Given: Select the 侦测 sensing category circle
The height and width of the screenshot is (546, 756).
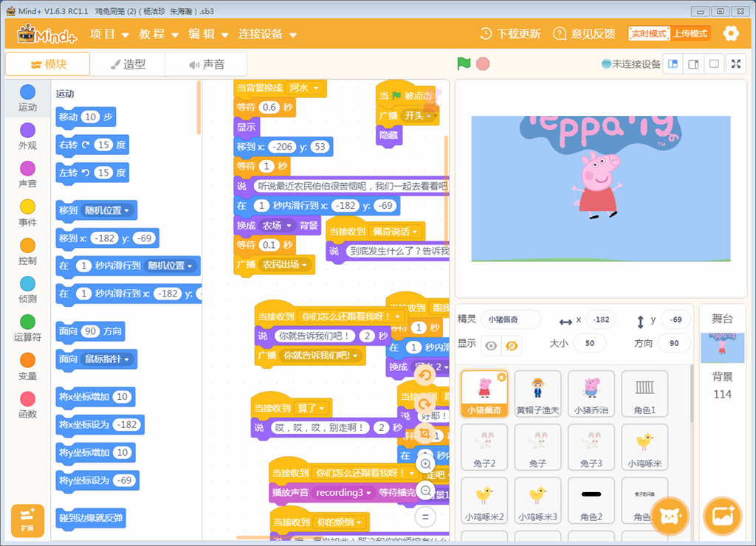Looking at the screenshot, I should 27,283.
